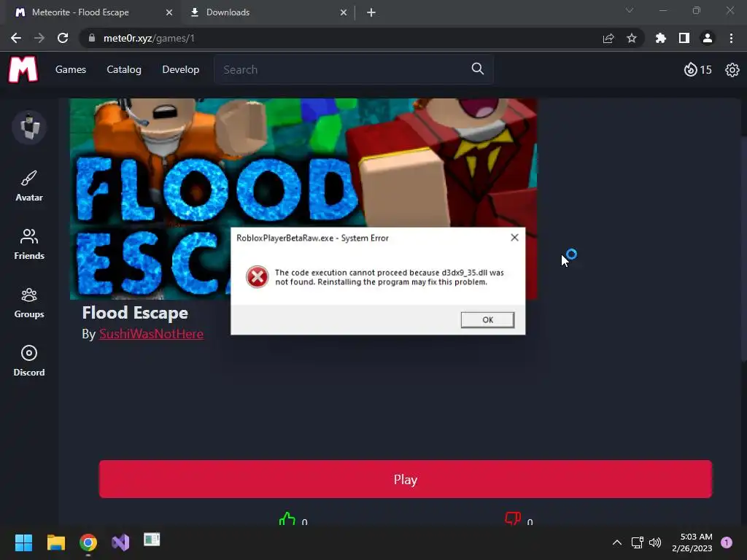Open the tab search chevron
This screenshot has height=560, width=747.
[630, 10]
